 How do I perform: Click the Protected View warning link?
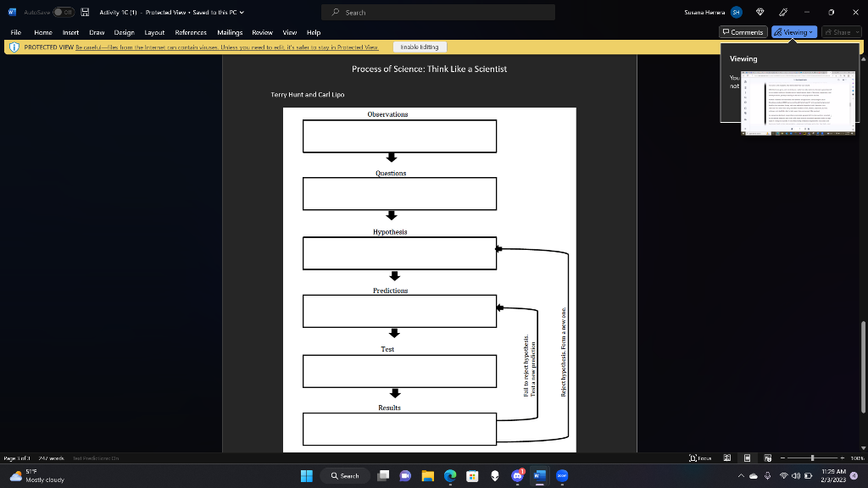(x=227, y=47)
